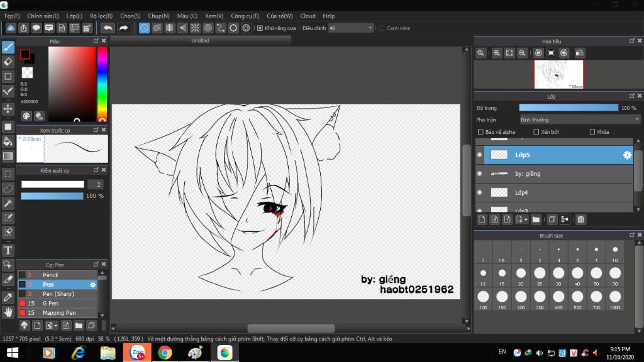Select the Pencil brush

(57, 275)
